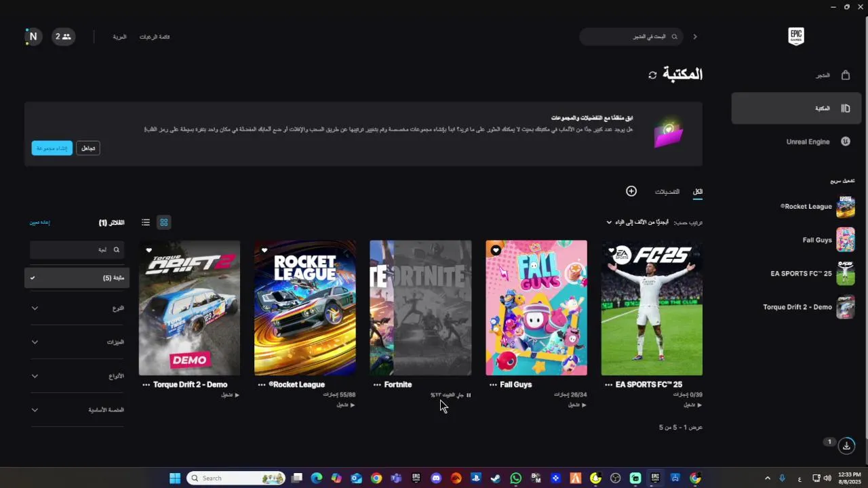Open options menu for EA SPORTS FC 25
Screen dimensions: 868x488
[x=608, y=385]
